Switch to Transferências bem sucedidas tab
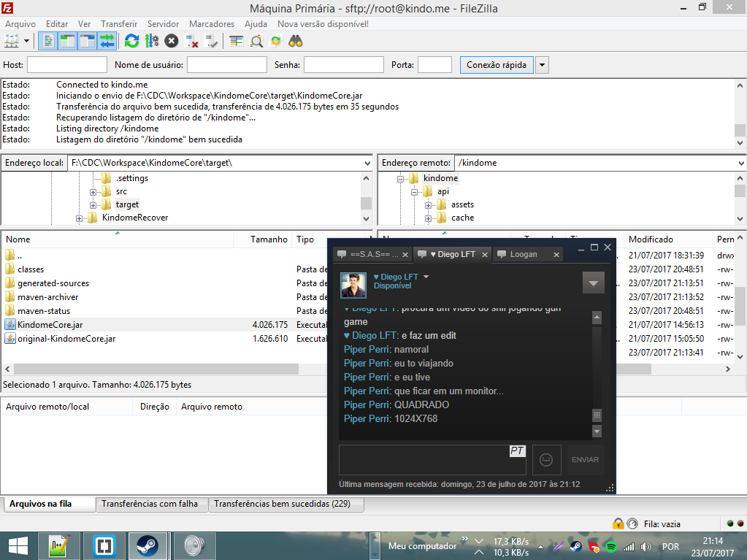747x560 pixels. point(286,504)
